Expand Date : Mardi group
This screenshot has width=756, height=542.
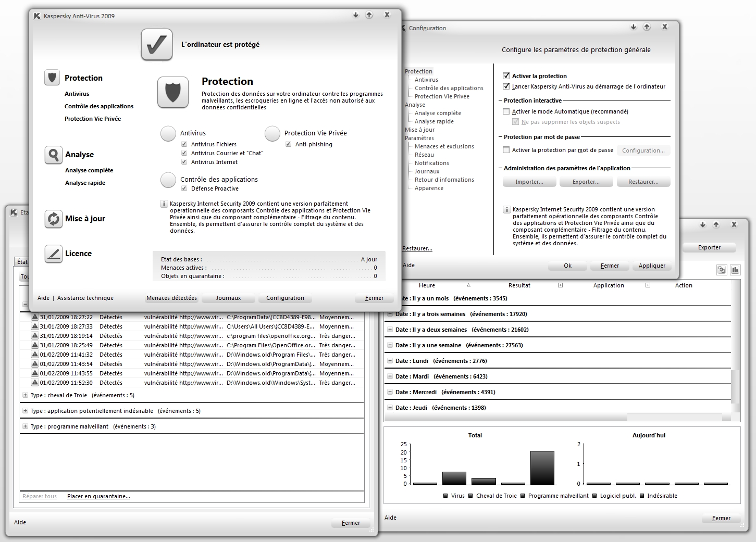pyautogui.click(x=390, y=376)
